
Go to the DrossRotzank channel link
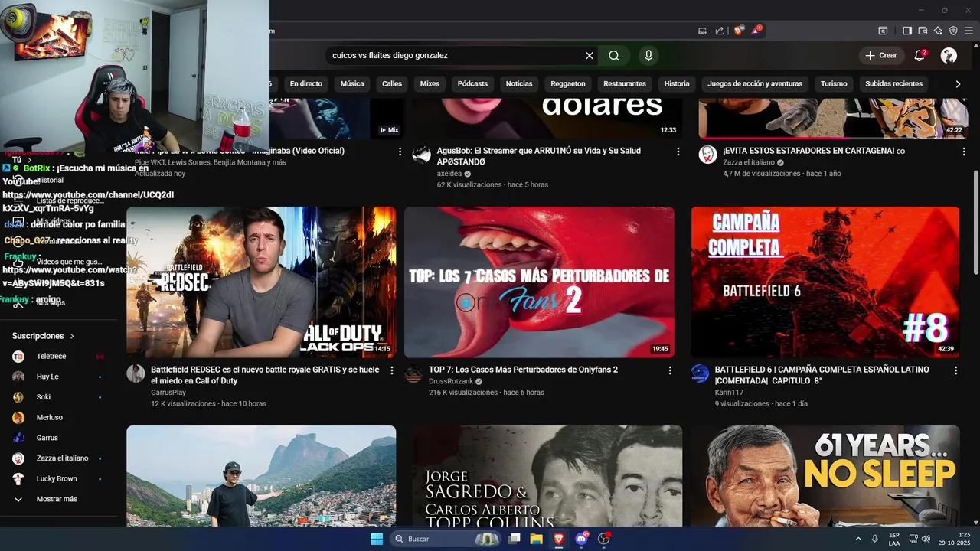point(451,381)
